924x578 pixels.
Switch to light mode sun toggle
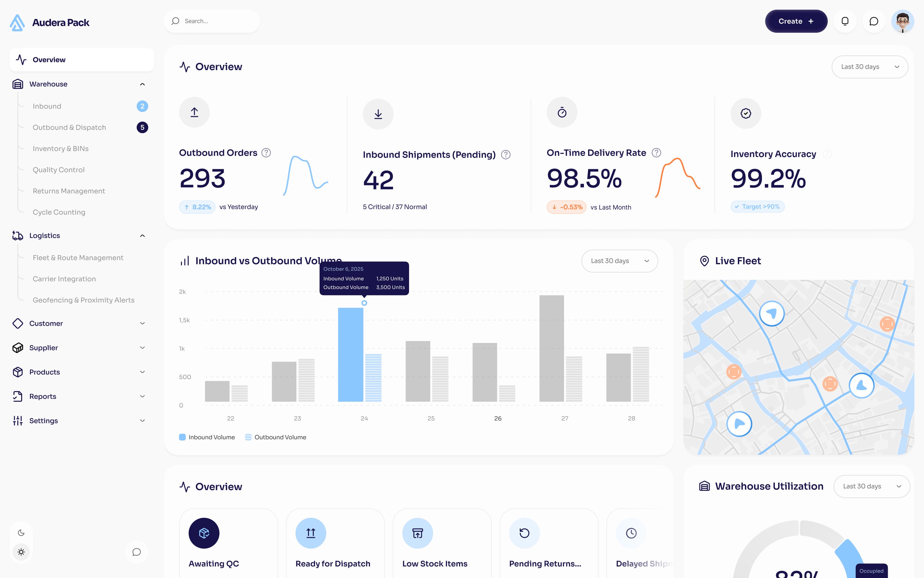pos(21,552)
